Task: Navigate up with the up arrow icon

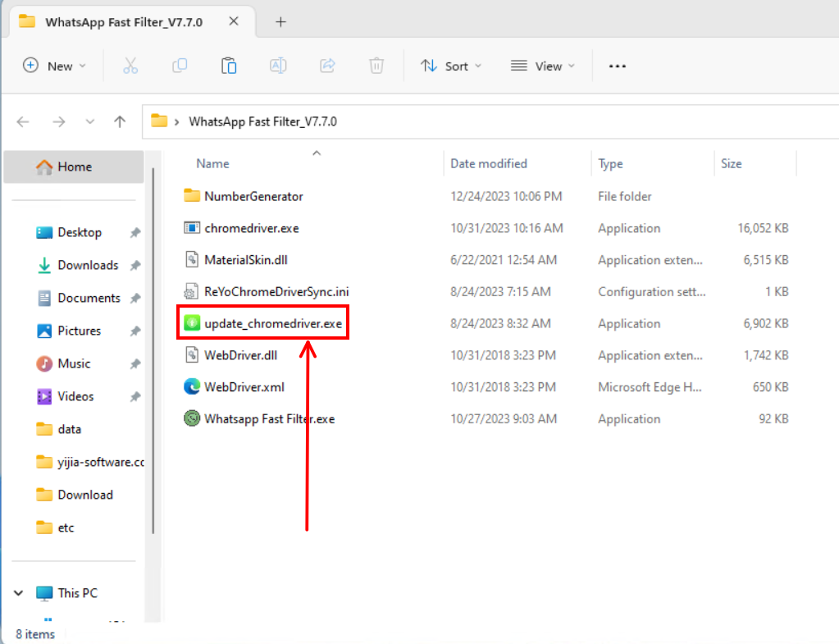Action: click(120, 121)
